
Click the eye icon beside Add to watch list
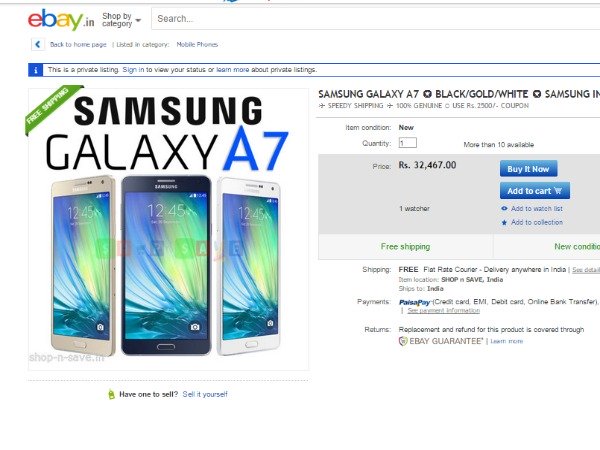(504, 209)
